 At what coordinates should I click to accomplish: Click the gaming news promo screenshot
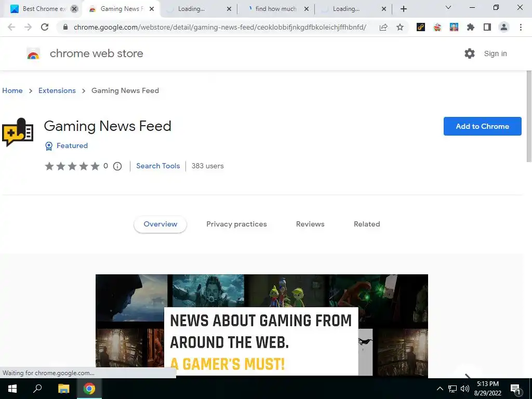262,325
